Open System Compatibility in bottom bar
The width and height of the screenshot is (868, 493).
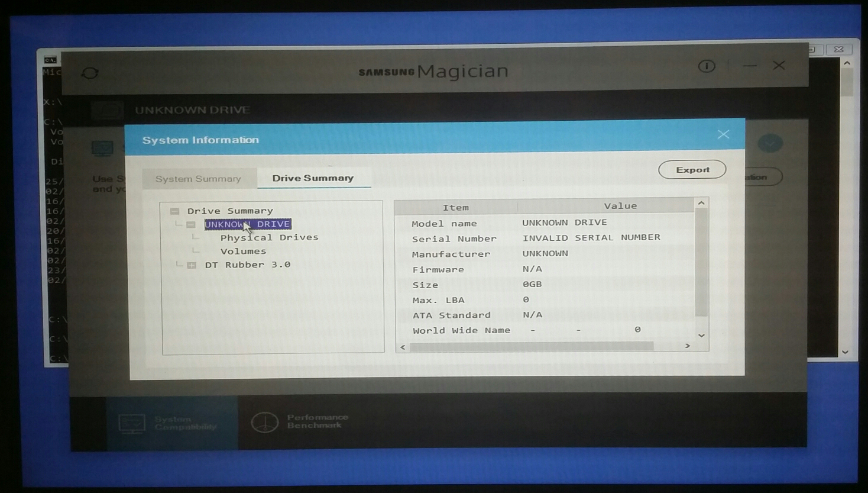[172, 423]
